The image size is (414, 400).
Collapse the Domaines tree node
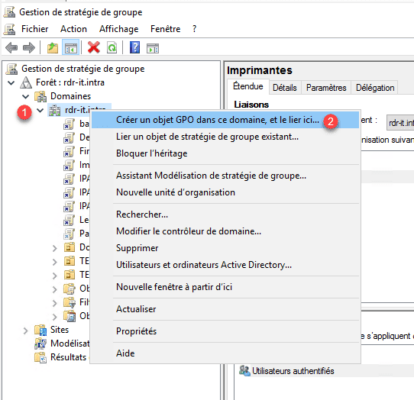tap(25, 96)
